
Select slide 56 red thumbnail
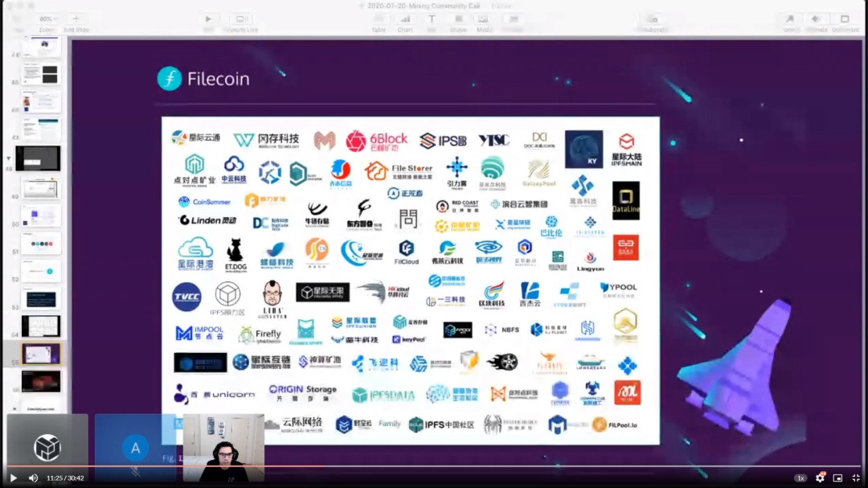(x=41, y=382)
